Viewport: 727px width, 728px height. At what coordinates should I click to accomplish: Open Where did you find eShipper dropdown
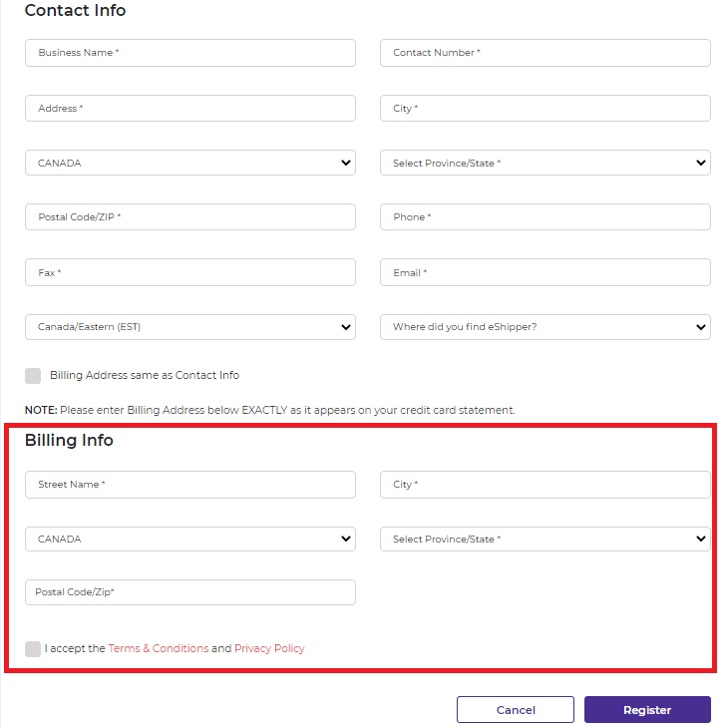[545, 327]
